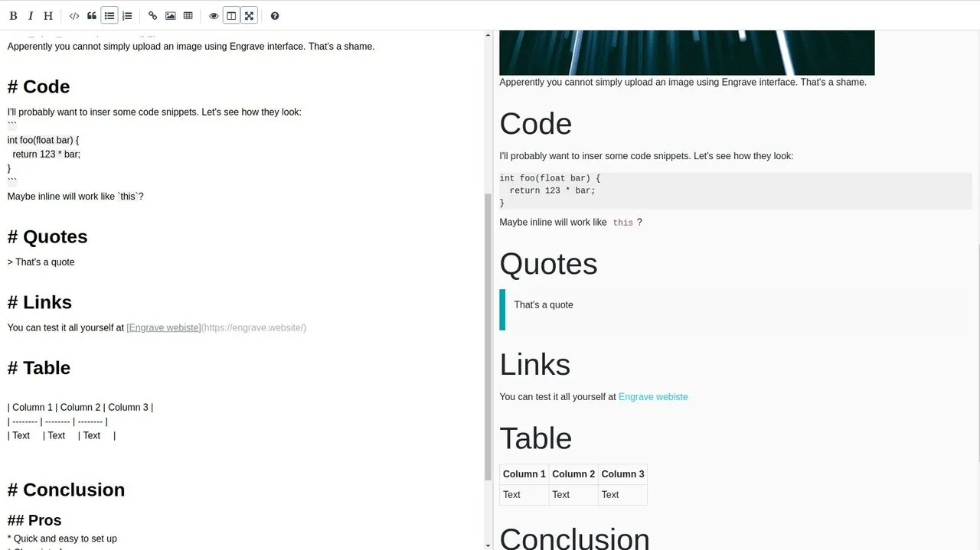Click the '# Code' heading in editor

(38, 86)
